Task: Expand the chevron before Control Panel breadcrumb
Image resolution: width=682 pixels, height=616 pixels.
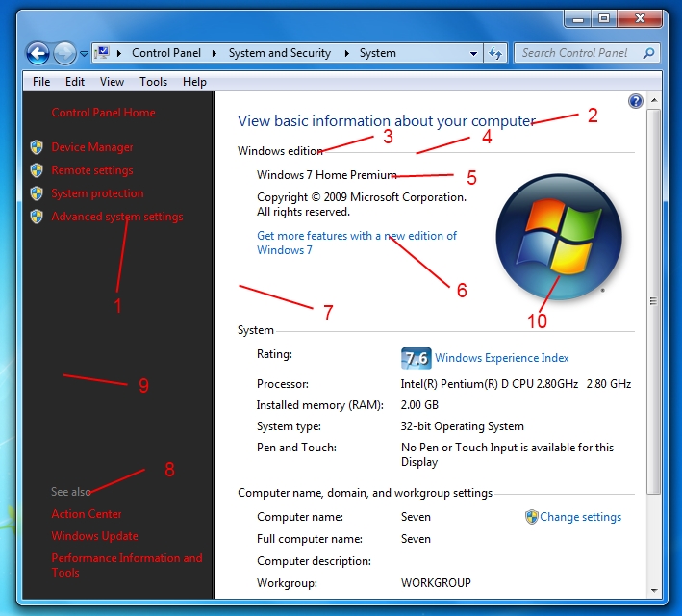Action: pyautogui.click(x=119, y=53)
